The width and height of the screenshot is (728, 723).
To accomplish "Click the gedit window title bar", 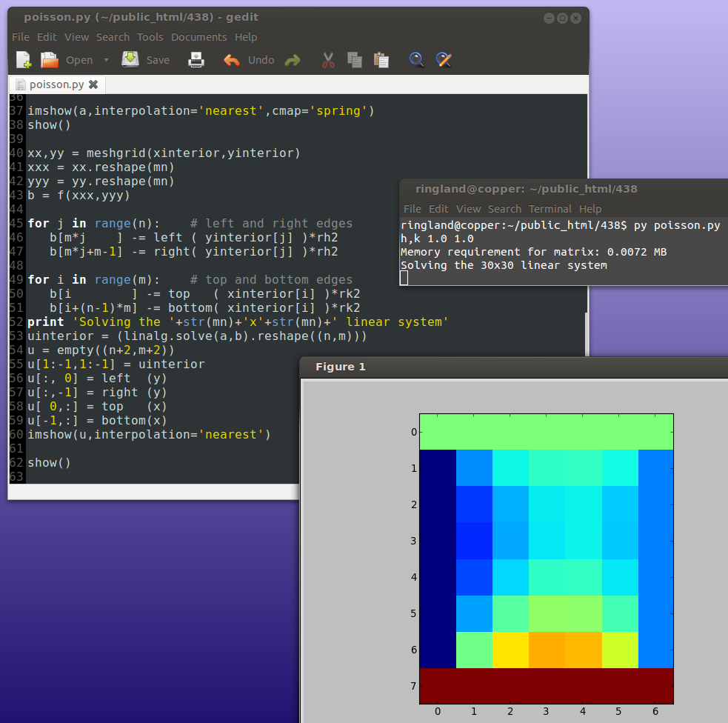I will 298,18.
